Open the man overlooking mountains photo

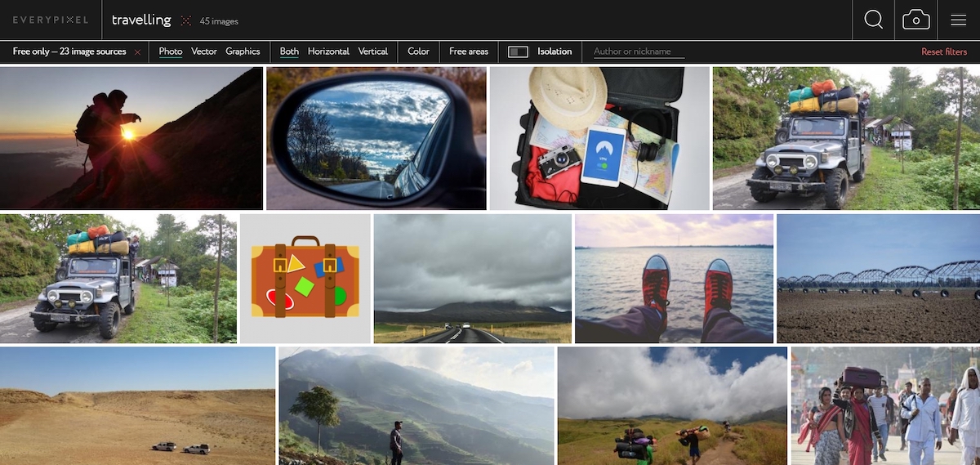(416, 406)
